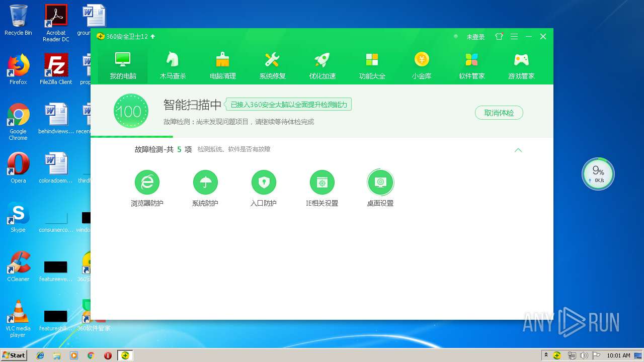This screenshot has width=644, height=362.
Task: Open the 功能大全 tab
Action: point(372,65)
